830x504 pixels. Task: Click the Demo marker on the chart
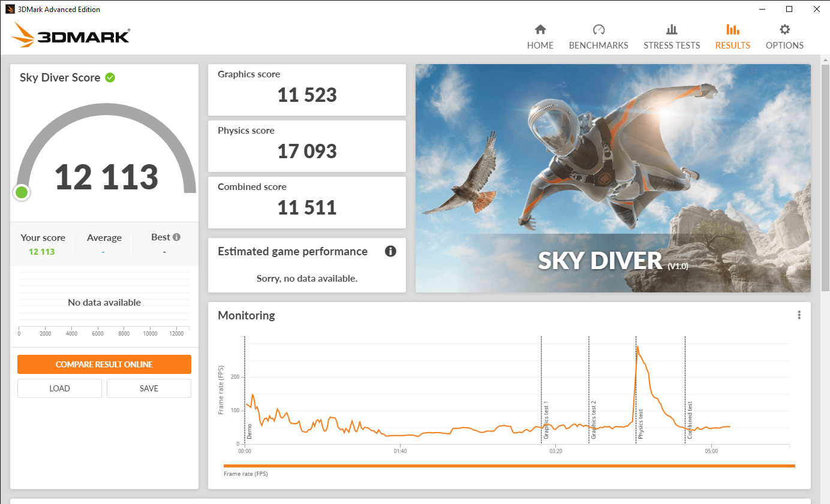[249, 431]
